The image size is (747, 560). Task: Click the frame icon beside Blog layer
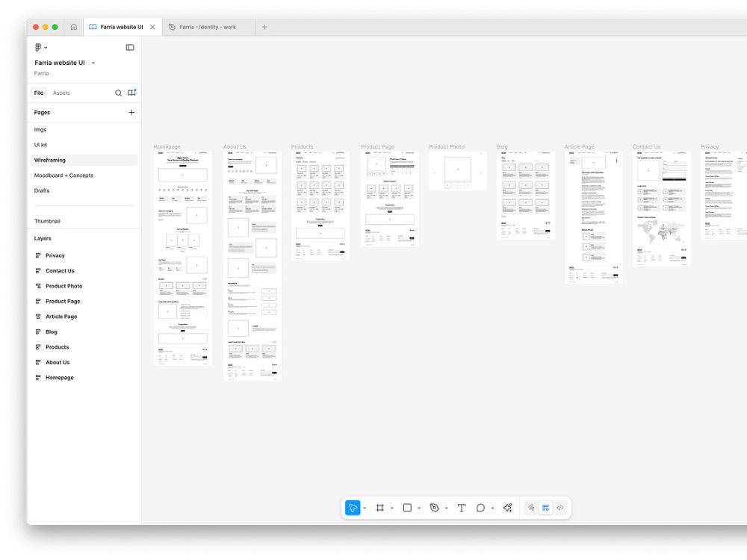(38, 332)
